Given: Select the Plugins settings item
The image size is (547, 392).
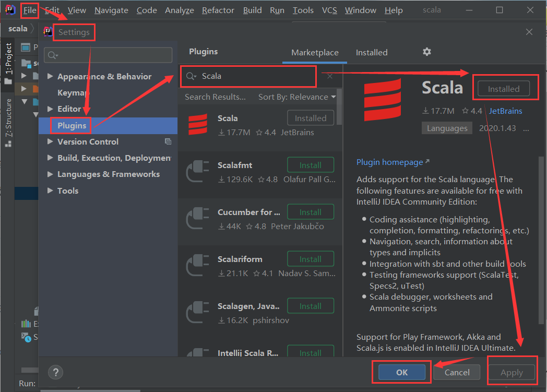Looking at the screenshot, I should (x=108, y=126).
